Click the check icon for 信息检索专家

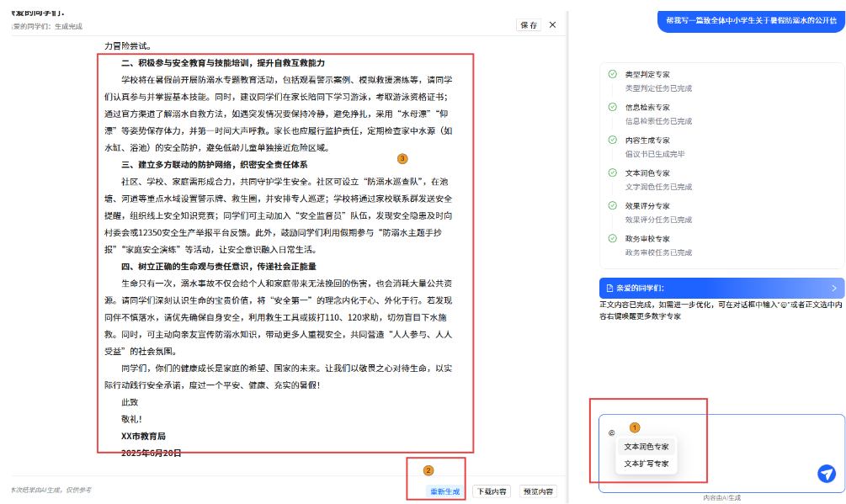pyautogui.click(x=613, y=107)
